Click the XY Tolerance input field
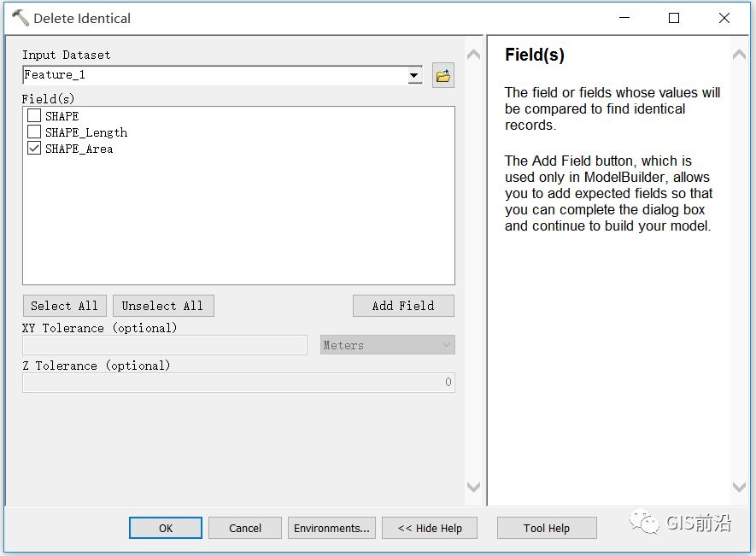Image resolution: width=756 pixels, height=556 pixels. (165, 345)
